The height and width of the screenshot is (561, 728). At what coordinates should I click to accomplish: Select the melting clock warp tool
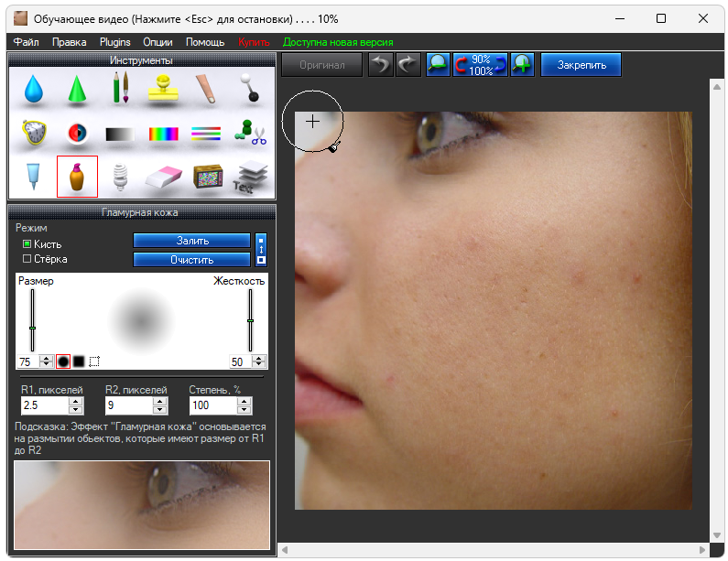[x=34, y=133]
